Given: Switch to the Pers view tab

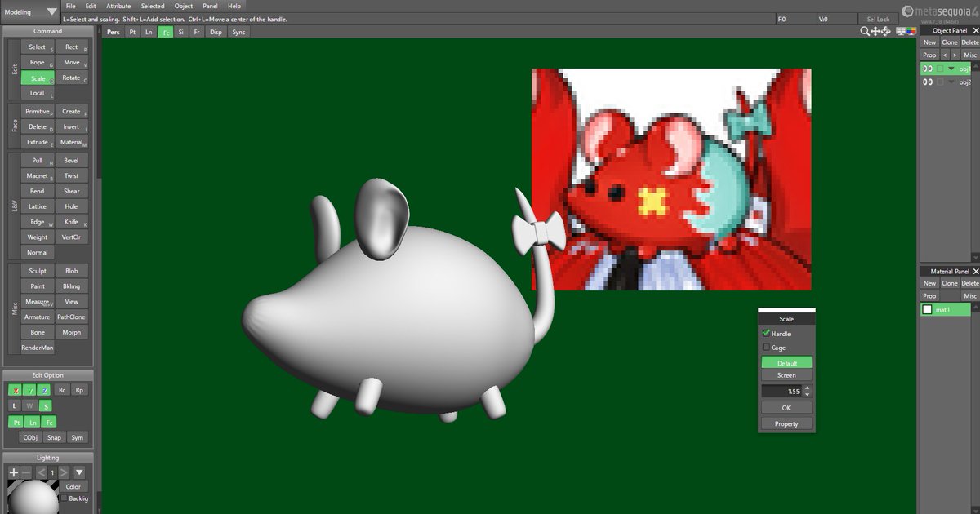Looking at the screenshot, I should click(113, 32).
